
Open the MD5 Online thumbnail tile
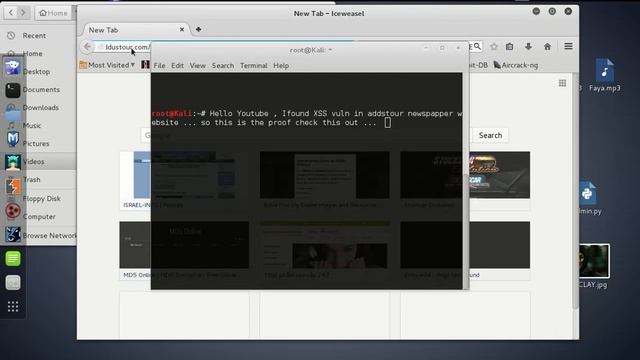(x=184, y=250)
